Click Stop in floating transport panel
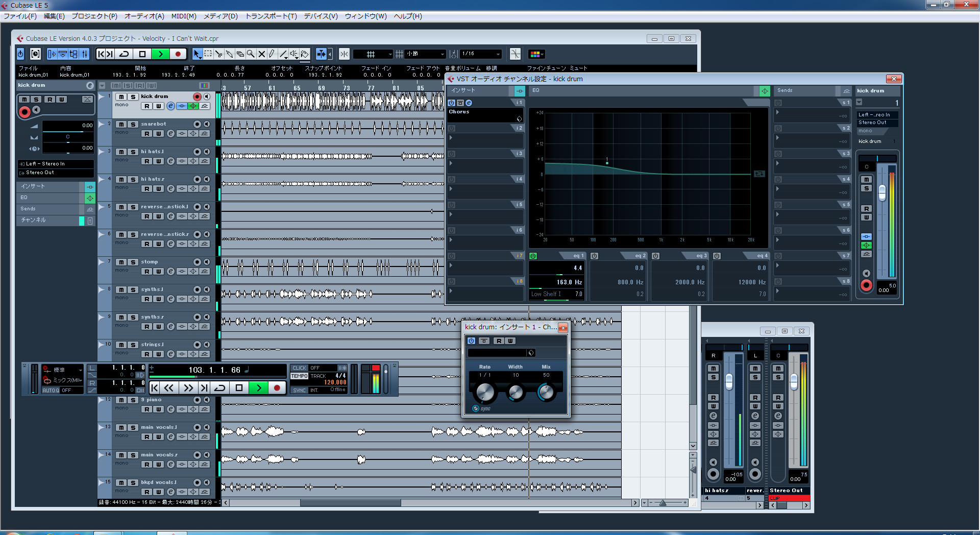 239,388
